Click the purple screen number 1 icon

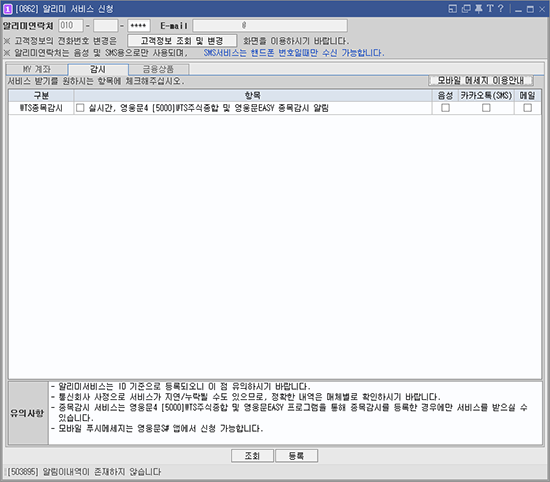(x=8, y=9)
